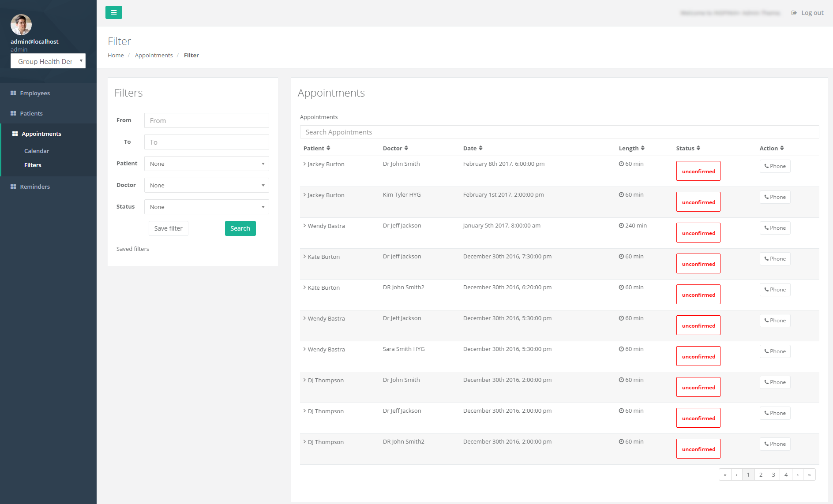833x504 pixels.
Task: Click the Save filter button
Action: (168, 228)
